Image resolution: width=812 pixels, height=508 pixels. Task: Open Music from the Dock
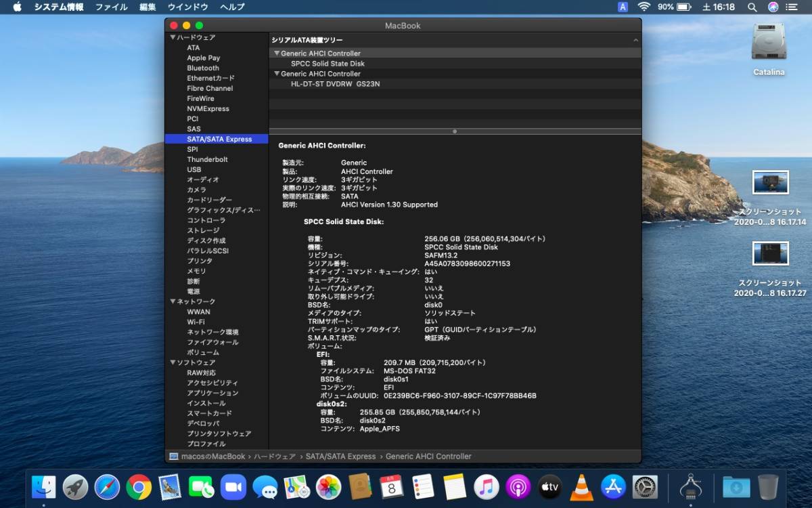[486, 486]
